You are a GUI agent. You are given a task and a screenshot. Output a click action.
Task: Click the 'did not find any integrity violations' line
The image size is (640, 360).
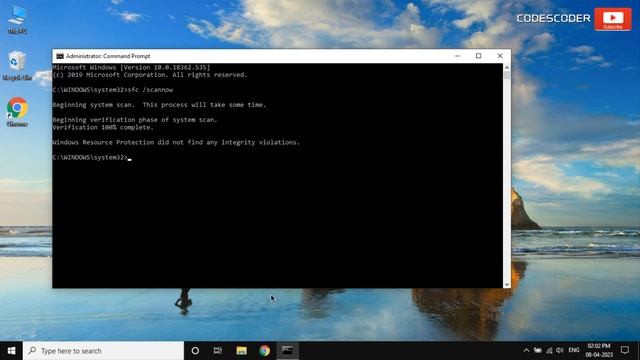pos(176,142)
